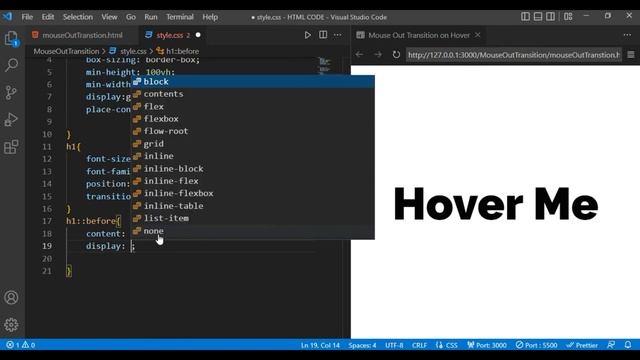Click the feedback icon in status bar
The height and width of the screenshot is (360, 640).
click(x=611, y=345)
